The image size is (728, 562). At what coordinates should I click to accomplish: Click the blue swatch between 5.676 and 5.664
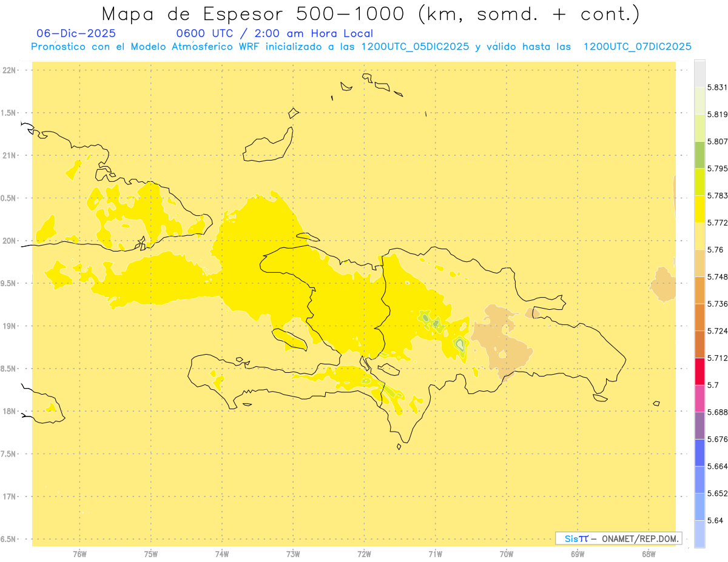(699, 452)
